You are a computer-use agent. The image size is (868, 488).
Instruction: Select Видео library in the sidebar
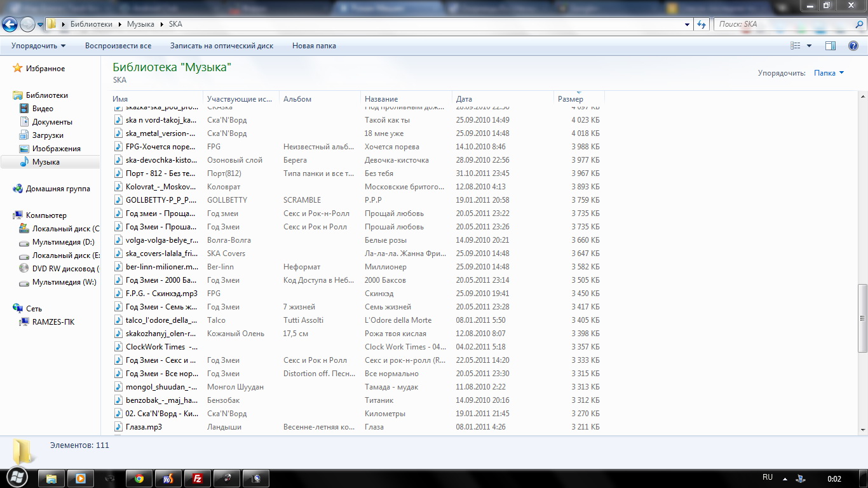43,109
